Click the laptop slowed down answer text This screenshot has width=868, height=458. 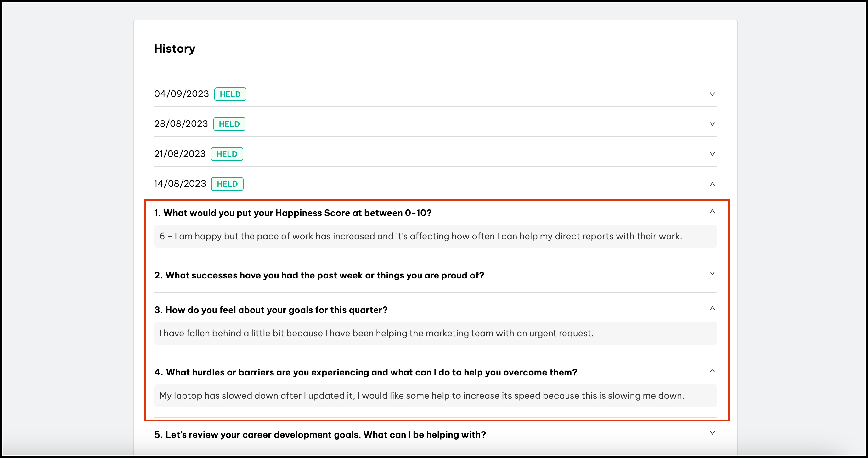click(x=421, y=396)
